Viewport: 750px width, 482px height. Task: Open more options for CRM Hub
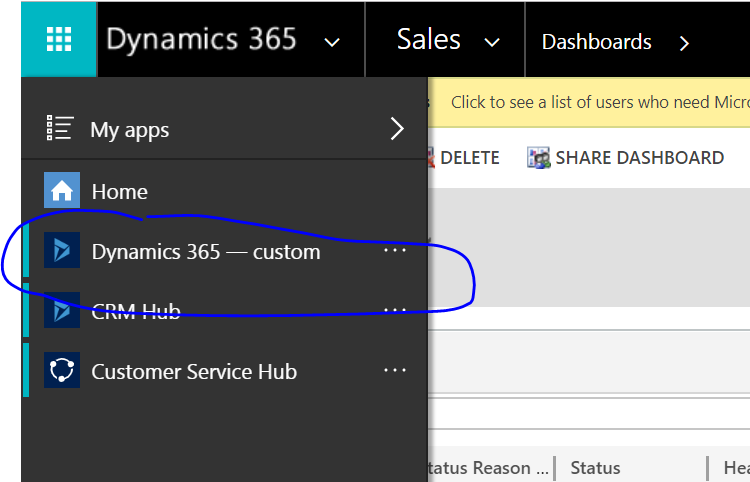coord(395,310)
